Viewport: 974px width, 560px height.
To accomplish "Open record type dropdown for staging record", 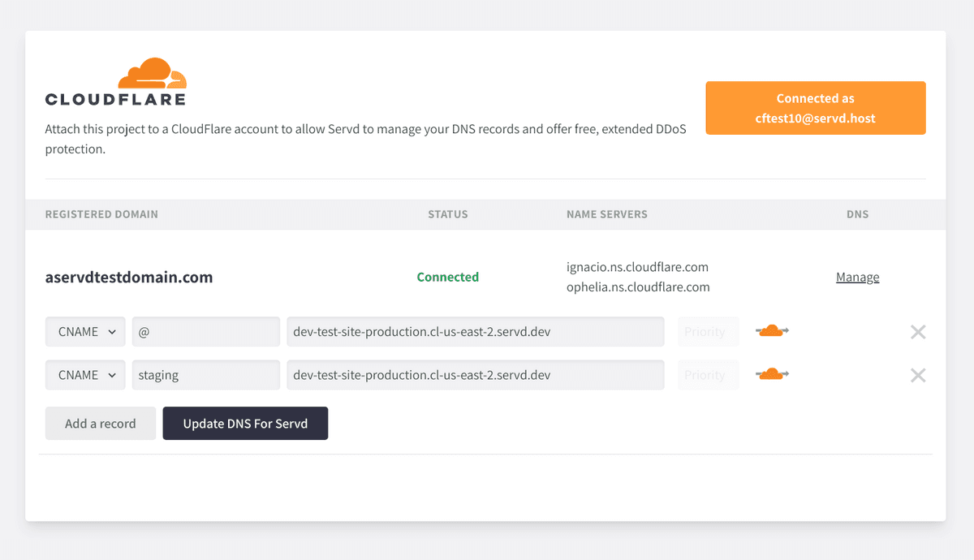I will tap(85, 375).
